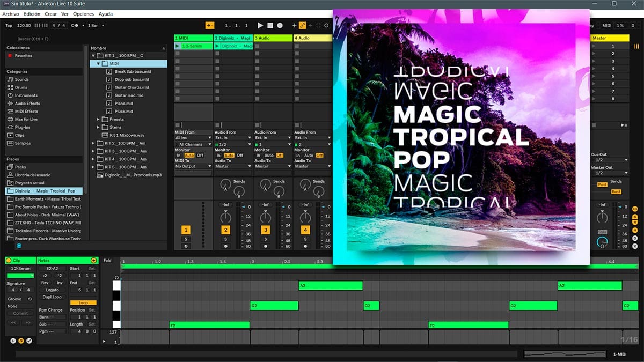The image size is (644, 362).
Task: Show the Notes box music icon
Action: [x=21, y=341]
